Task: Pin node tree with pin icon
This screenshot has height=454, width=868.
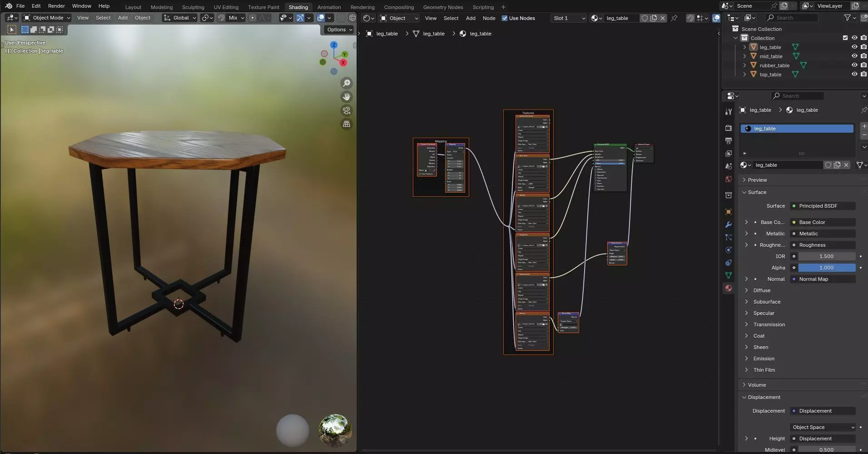Action: click(x=674, y=18)
